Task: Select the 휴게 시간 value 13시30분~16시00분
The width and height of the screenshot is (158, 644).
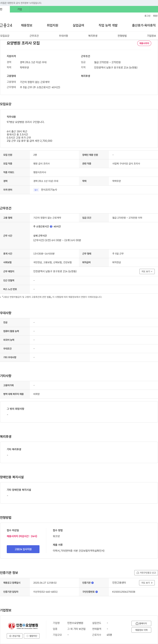Action: pos(44,254)
